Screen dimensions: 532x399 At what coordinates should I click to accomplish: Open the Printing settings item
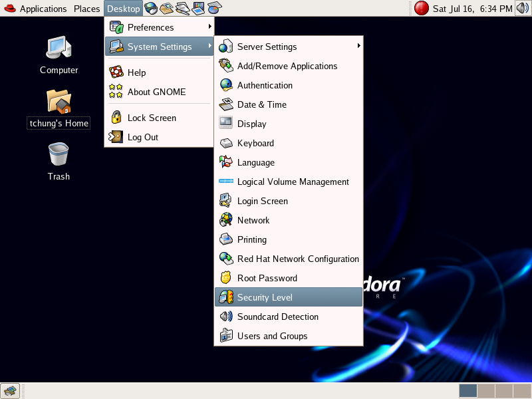(x=289, y=239)
